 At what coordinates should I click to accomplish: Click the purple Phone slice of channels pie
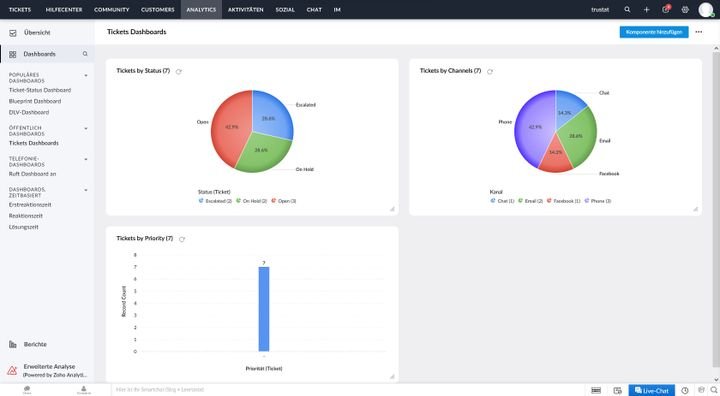click(x=534, y=126)
